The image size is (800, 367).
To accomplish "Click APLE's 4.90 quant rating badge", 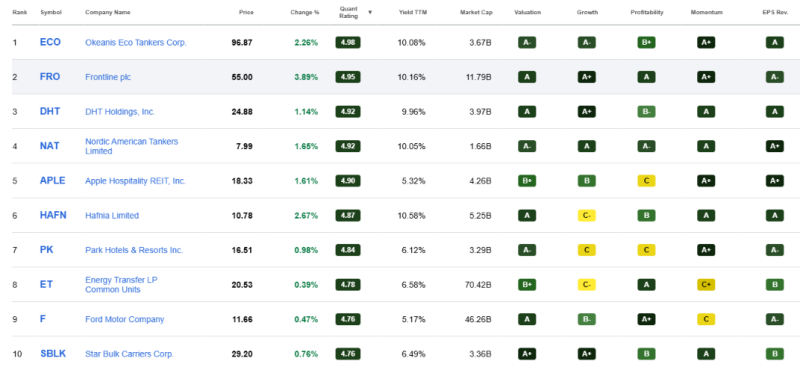I will (x=348, y=181).
